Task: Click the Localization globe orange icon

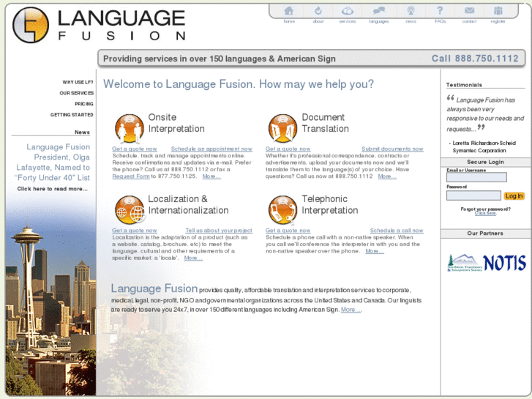Action: tap(130, 210)
